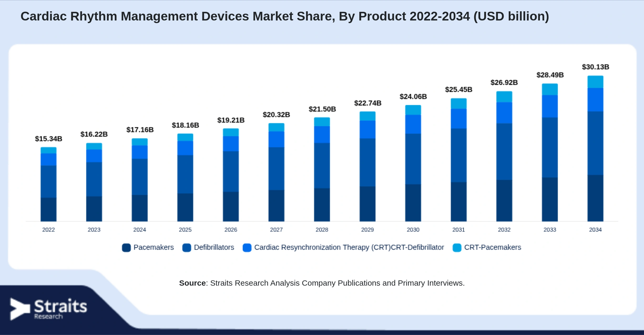Select the $22.74B value label
The width and height of the screenshot is (644, 335).
(x=368, y=103)
